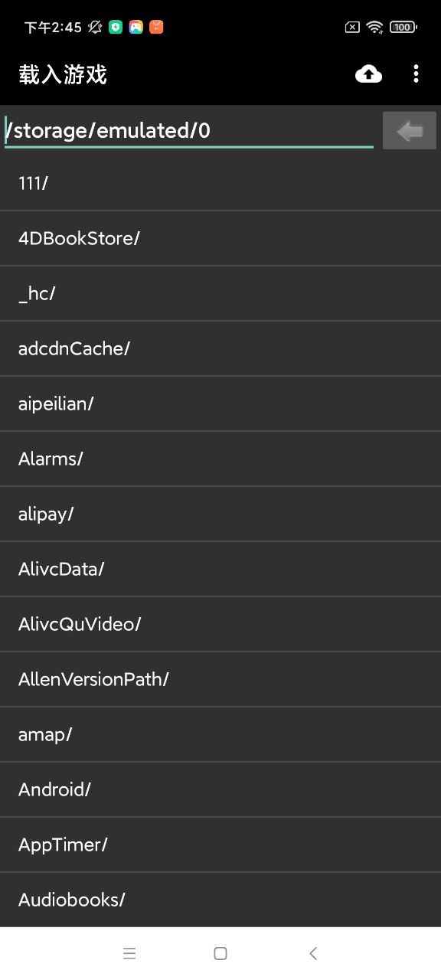Open the AllenVersionPath/ folder
The image size is (441, 980).
[220, 680]
